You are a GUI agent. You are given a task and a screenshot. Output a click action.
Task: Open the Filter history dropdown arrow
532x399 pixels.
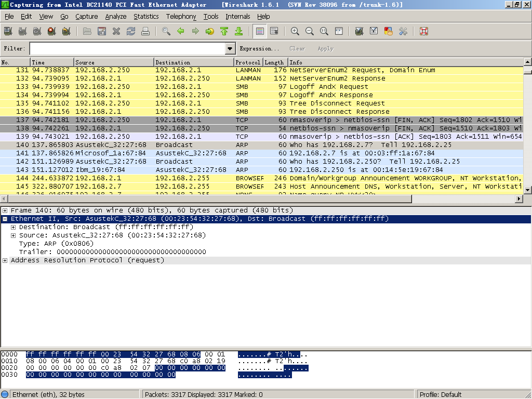[230, 48]
